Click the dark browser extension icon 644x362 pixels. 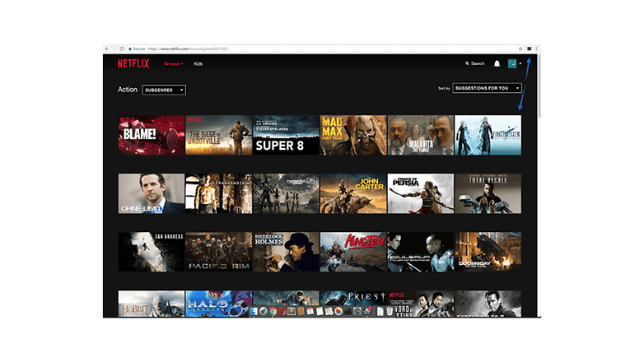530,49
